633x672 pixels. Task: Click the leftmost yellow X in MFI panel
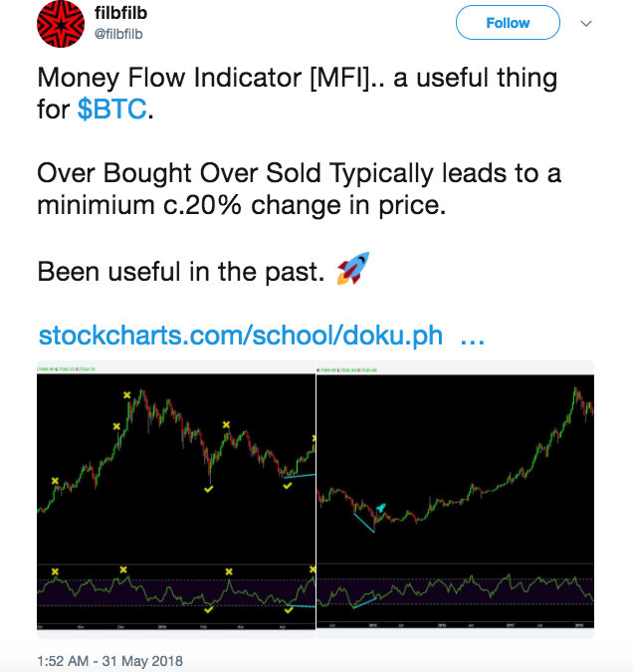[x=55, y=571]
